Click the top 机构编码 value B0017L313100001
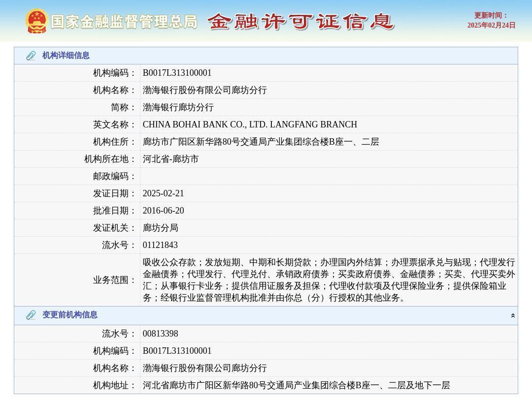 click(177, 73)
